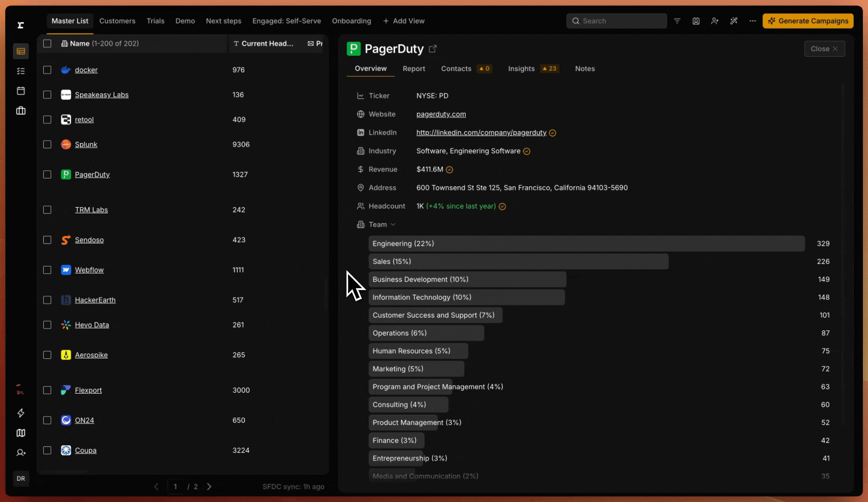Click the magic wand icon in top toolbar
The width and height of the screenshot is (868, 502).
click(734, 21)
